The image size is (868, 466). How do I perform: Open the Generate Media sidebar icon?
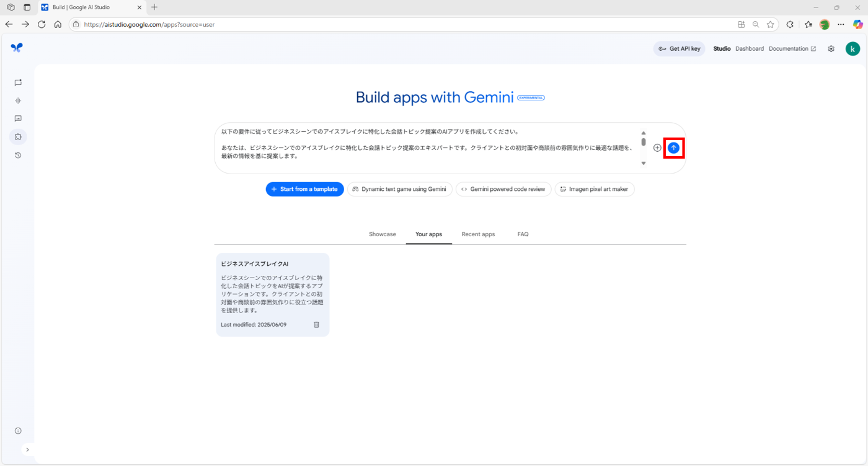18,118
